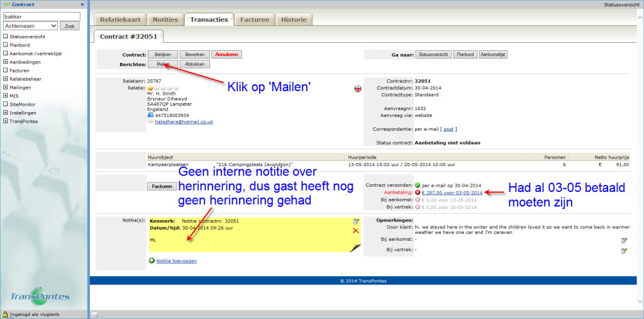Click the green plus icon beside Notitie toevoegen
This screenshot has width=644, height=319.
(x=152, y=260)
